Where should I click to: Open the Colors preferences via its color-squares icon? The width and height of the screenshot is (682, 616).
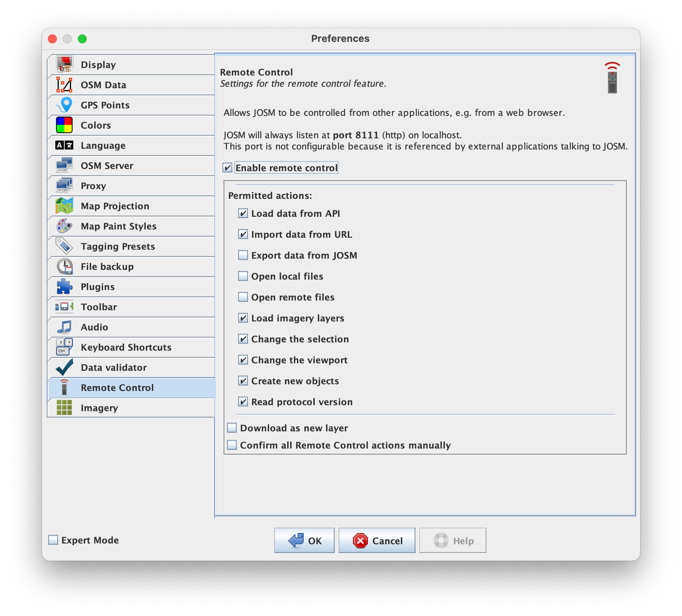[x=64, y=125]
